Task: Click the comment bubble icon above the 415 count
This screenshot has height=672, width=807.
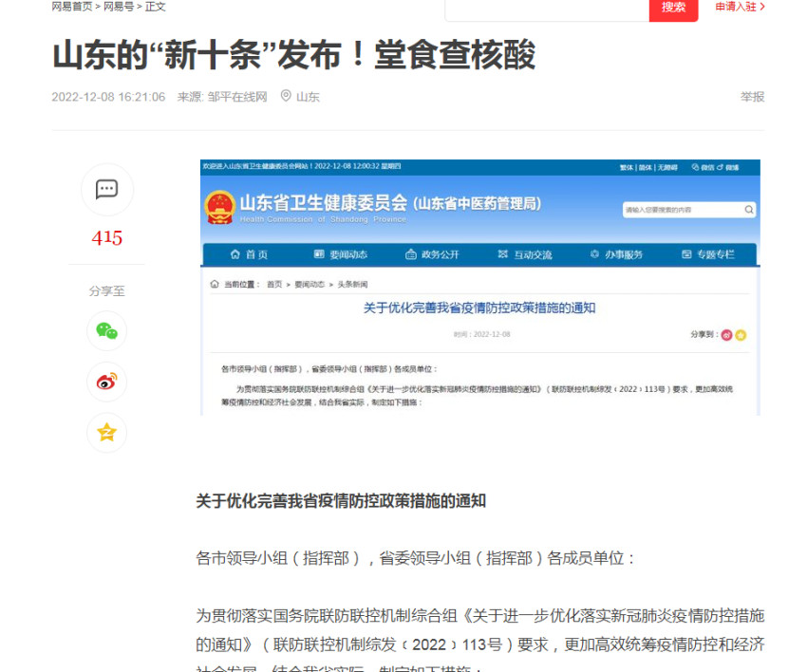Action: (106, 190)
